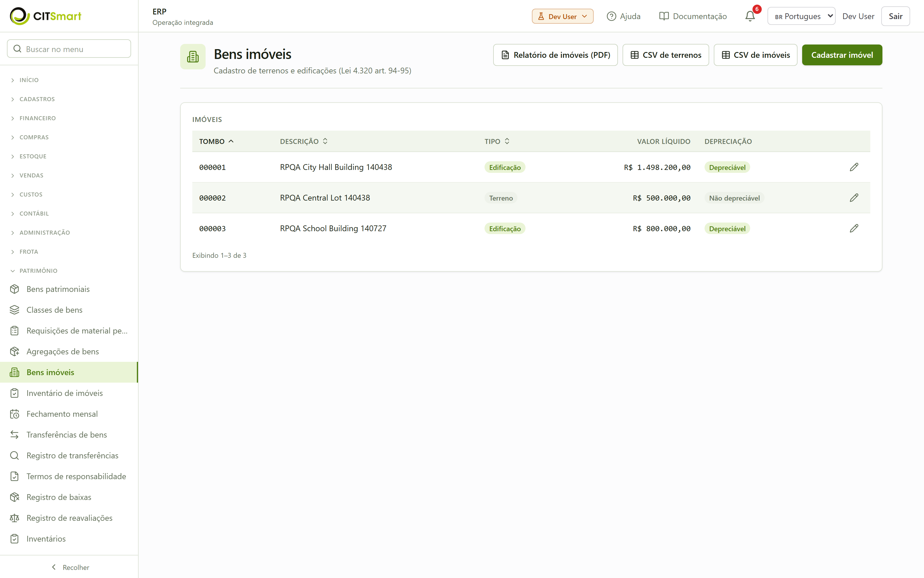This screenshot has width=924, height=578.
Task: Sort table by Tipo column
Action: 497,141
